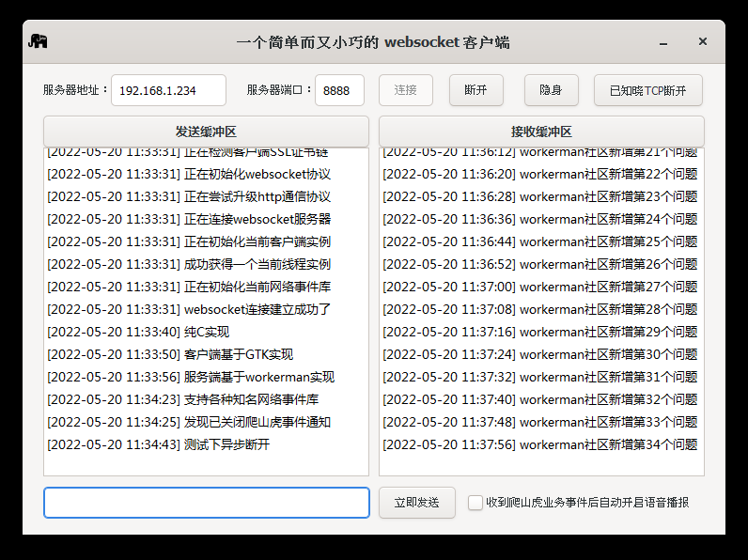Minimize the websocket client window
Viewport: 748px width, 560px height.
(663, 43)
